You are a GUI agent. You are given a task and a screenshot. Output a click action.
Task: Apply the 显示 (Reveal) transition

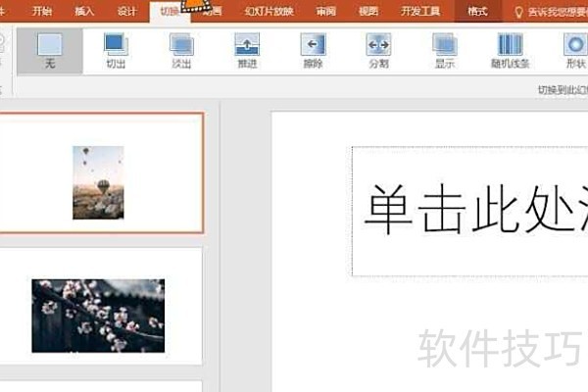point(444,51)
